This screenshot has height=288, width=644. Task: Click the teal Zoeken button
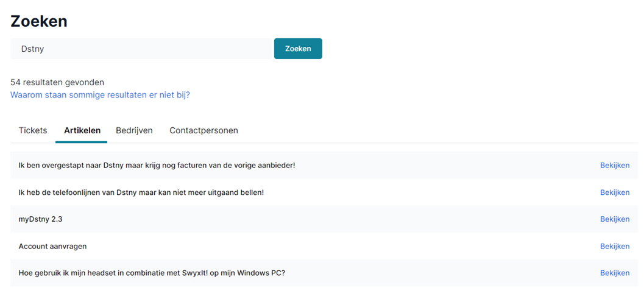298,49
